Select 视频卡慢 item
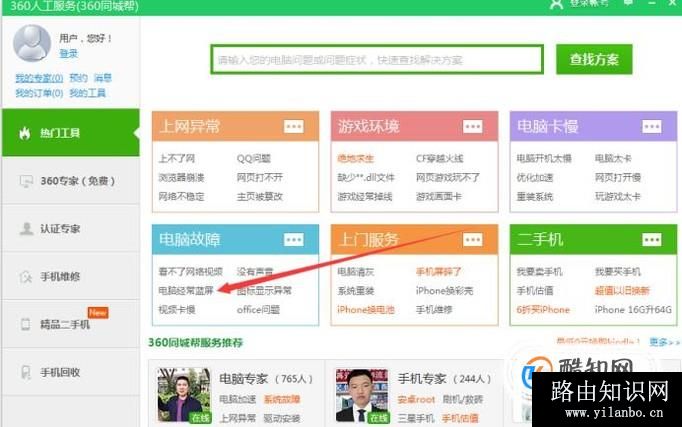Screen dimensions: 682x427 (177, 310)
